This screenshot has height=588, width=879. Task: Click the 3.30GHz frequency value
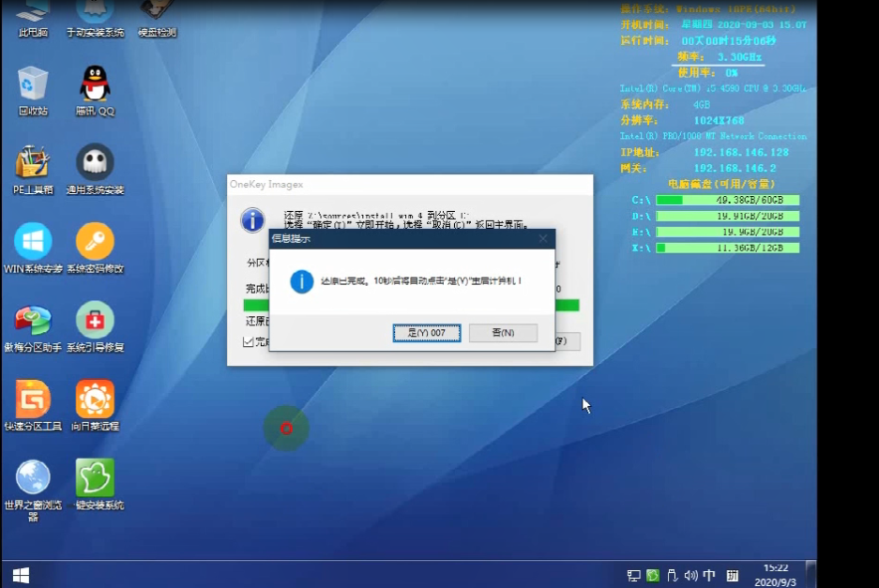(x=739, y=57)
